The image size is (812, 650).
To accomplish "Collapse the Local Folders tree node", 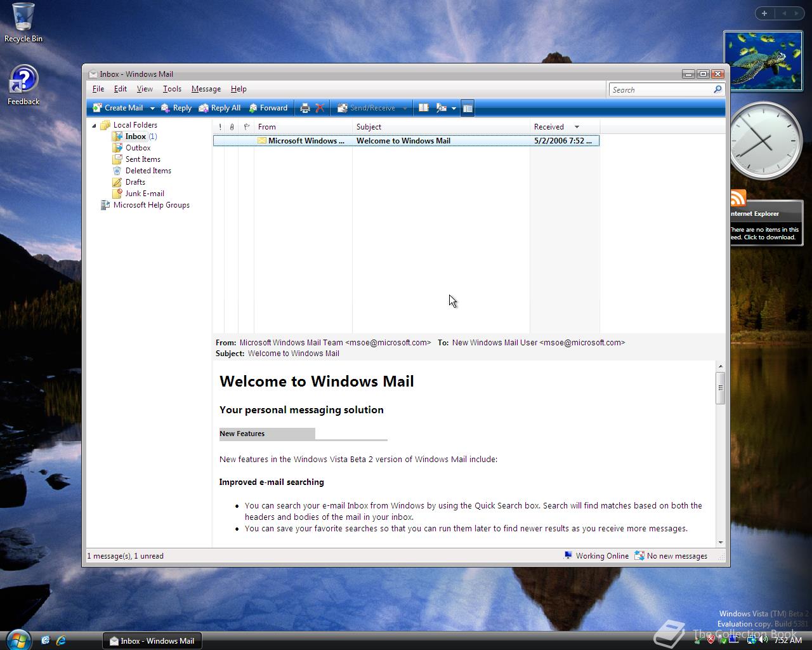I will (94, 125).
